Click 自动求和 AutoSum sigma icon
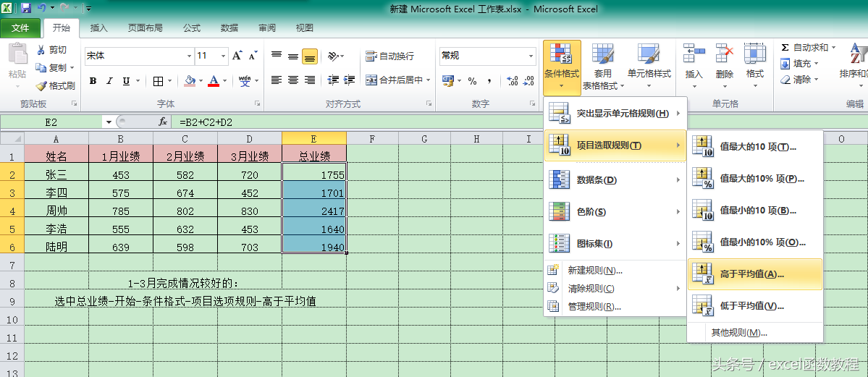This screenshot has width=868, height=377. pos(785,48)
